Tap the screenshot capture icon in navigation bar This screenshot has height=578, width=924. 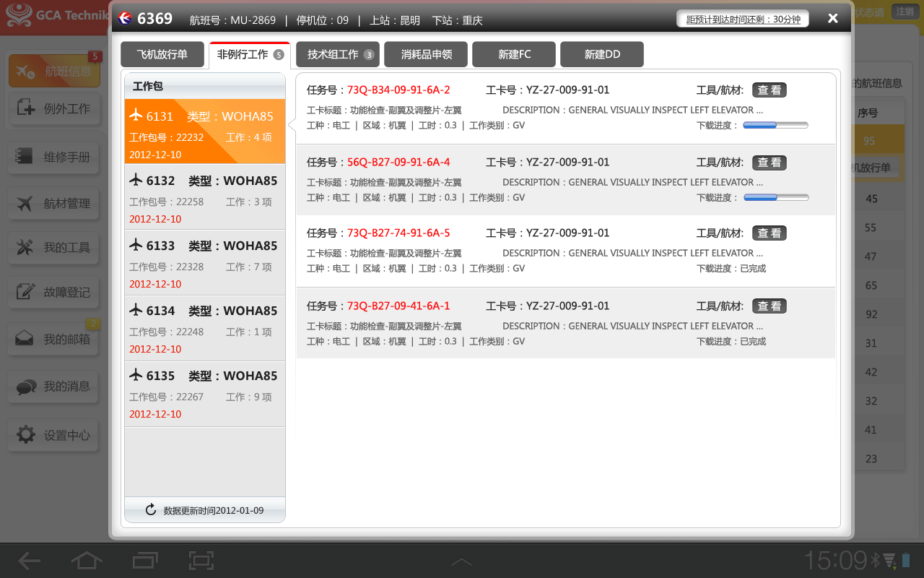(201, 561)
